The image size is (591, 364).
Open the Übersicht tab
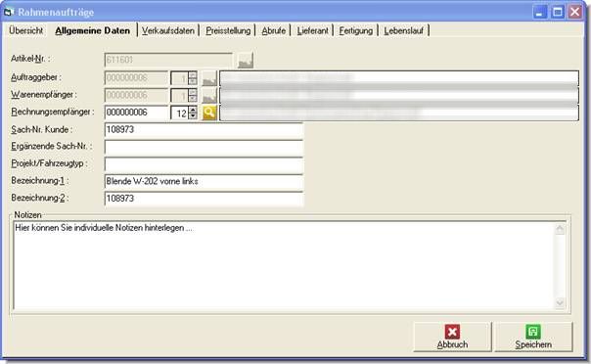(x=26, y=30)
